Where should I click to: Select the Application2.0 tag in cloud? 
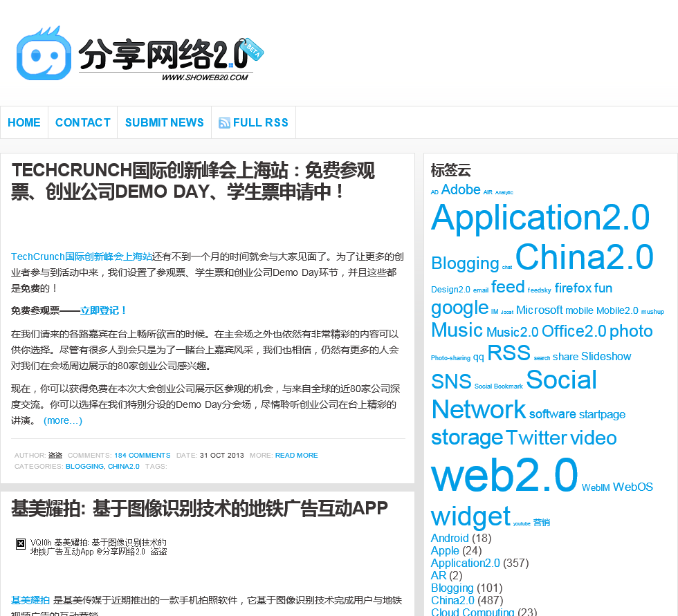[x=540, y=217]
